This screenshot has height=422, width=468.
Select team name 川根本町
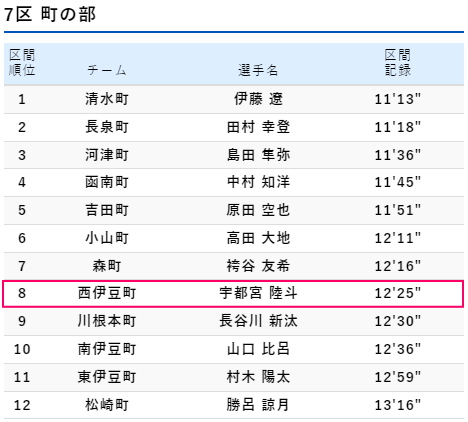[107, 321]
